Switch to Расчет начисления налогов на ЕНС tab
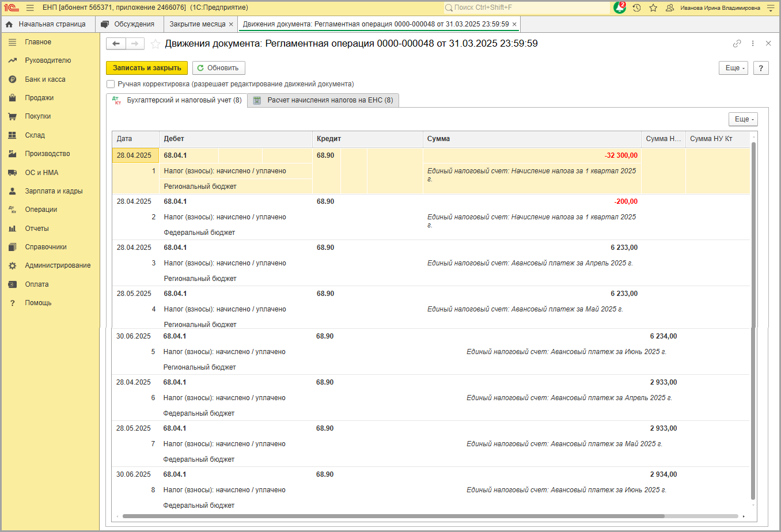Screen dimensions: 781x532 [x=324, y=100]
